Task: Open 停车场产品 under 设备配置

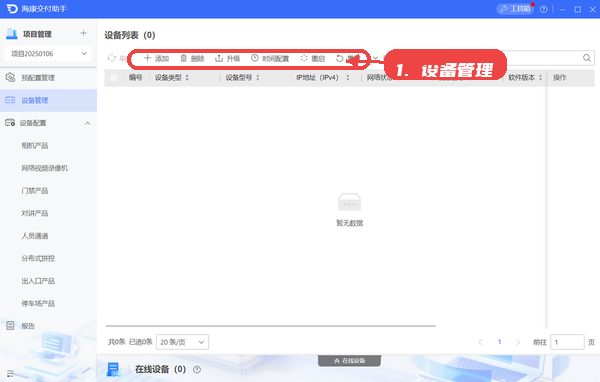Action: coord(38,304)
